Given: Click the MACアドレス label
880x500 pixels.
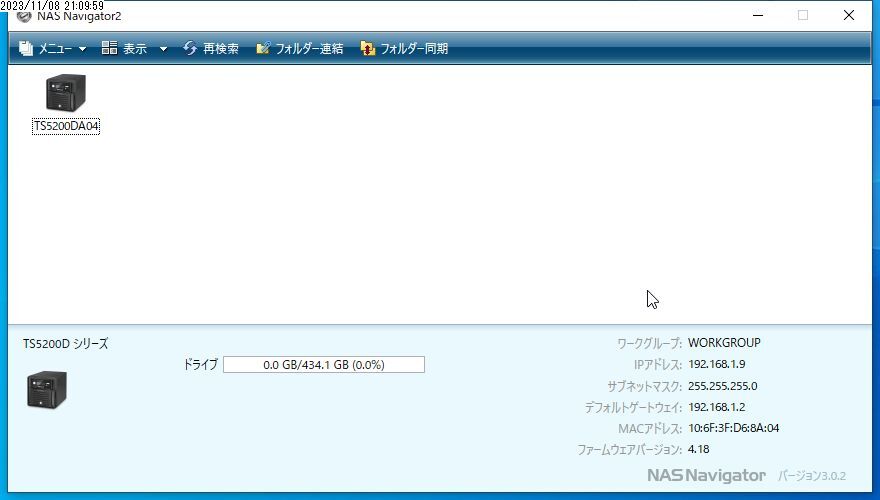Looking at the screenshot, I should 650,429.
